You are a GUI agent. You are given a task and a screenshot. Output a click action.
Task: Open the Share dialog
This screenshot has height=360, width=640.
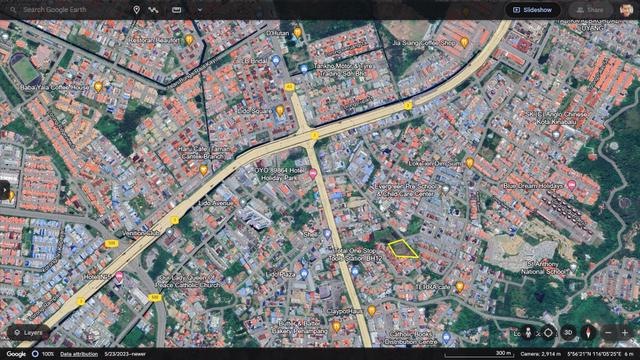coord(589,10)
